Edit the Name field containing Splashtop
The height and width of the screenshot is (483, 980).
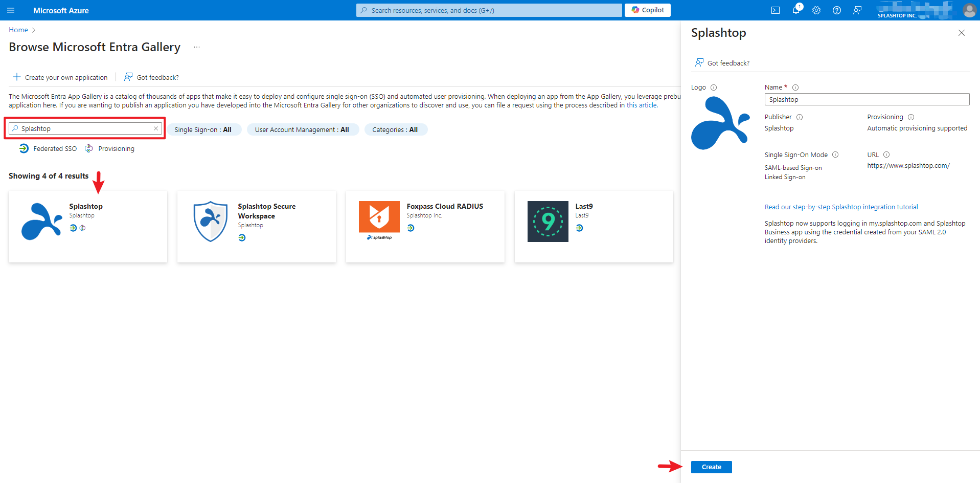pos(867,99)
